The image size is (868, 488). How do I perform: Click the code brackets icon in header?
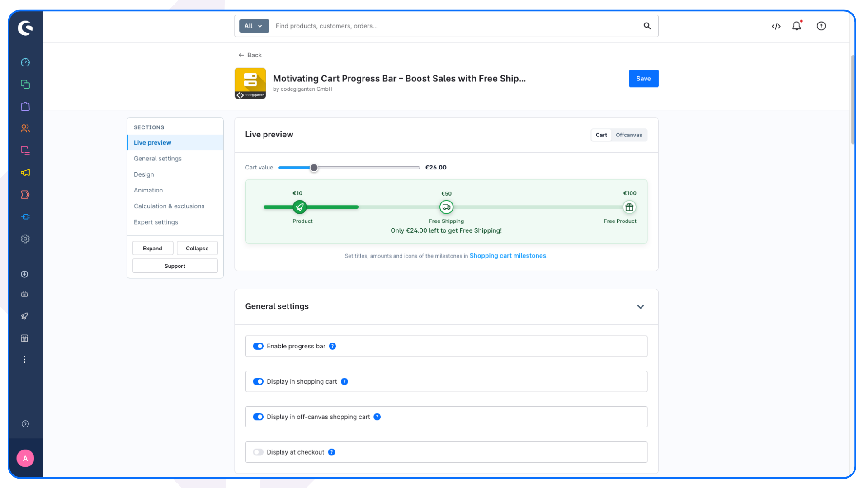tap(776, 26)
